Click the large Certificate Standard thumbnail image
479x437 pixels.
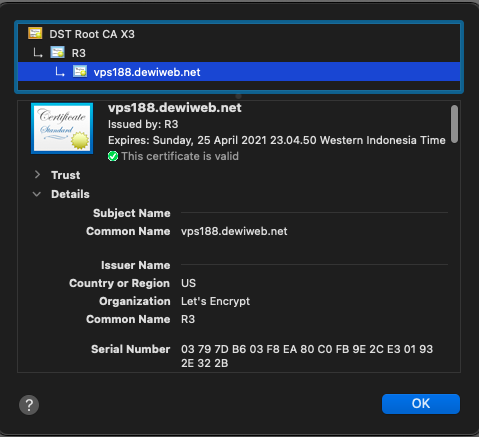(62, 128)
